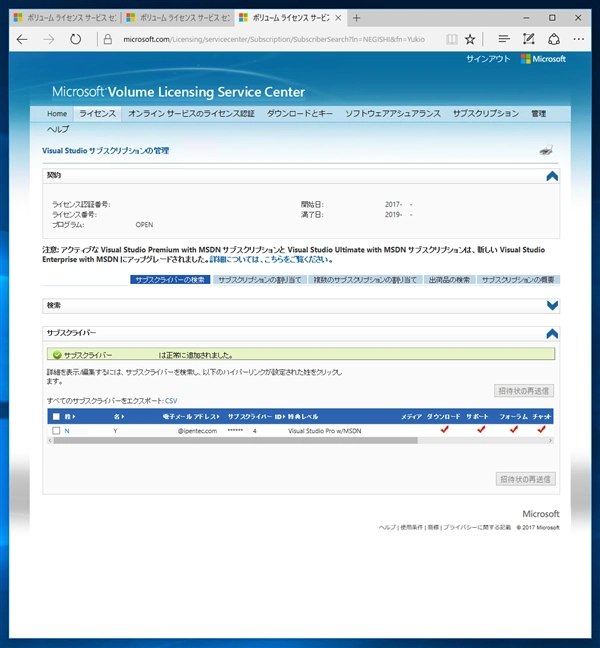Open 商標 footer link
This screenshot has height=648, width=600.
tap(433, 528)
